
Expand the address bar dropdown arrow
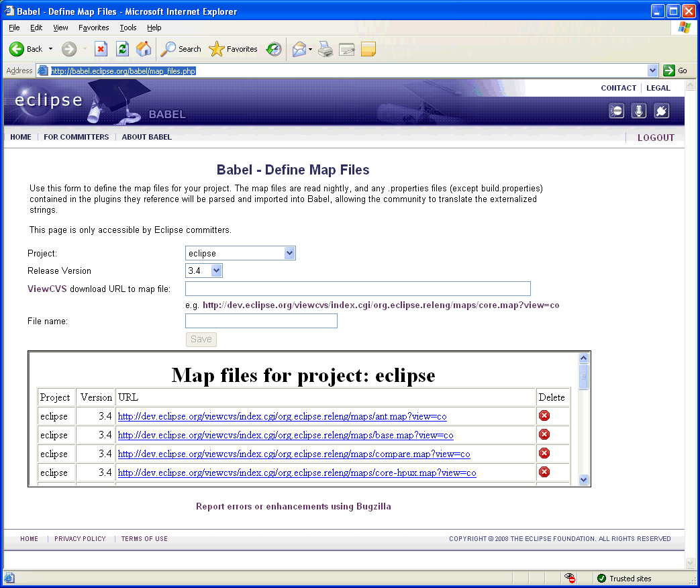coord(652,70)
